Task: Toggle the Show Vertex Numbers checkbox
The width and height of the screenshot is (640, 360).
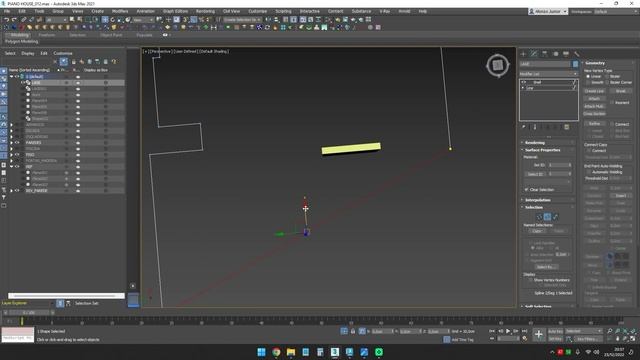Action: [531, 280]
